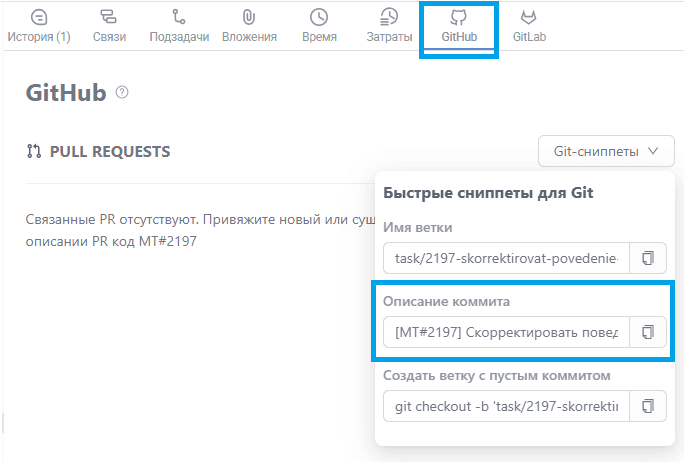Screen dimensions: 684x462
Task: Copy the branch name (Имя ветки)
Action: coord(648,258)
